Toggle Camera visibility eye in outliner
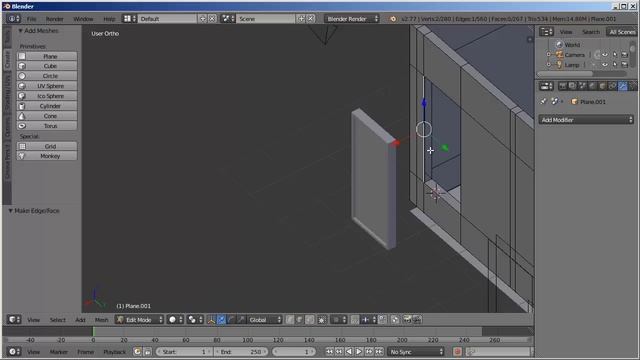Viewport: 640px width, 360px height. (605, 54)
